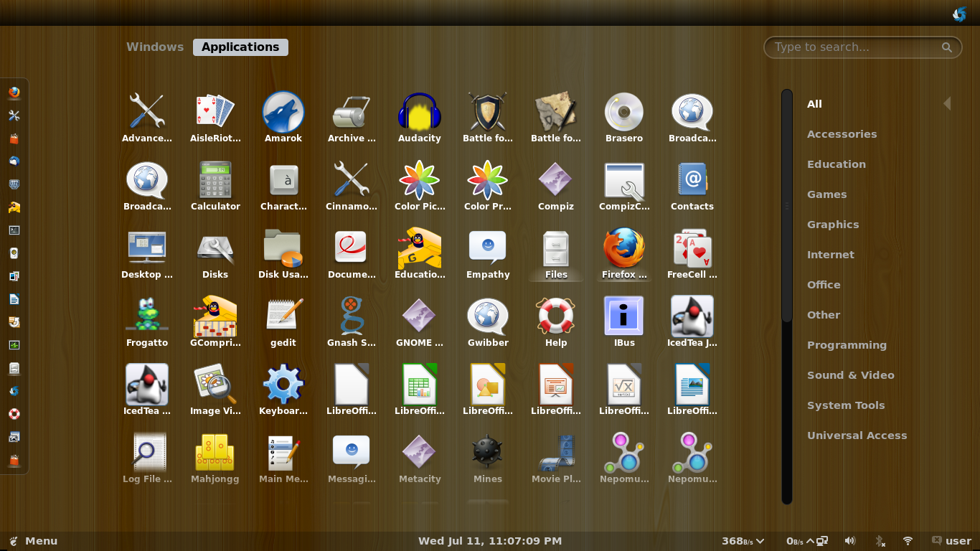Open the Menu in the bottom panel
Image resolution: width=980 pixels, height=551 pixels.
[33, 541]
